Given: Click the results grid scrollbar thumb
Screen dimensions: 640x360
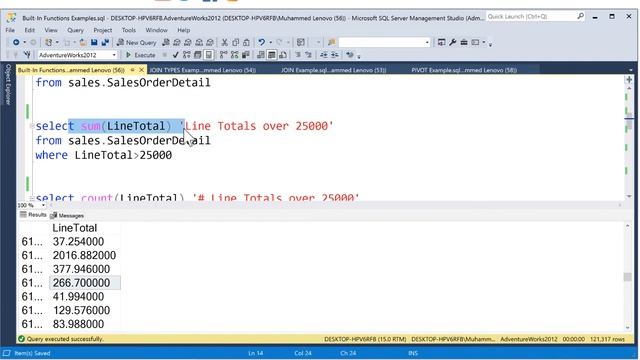Looking at the screenshot, I should [x=628, y=277].
